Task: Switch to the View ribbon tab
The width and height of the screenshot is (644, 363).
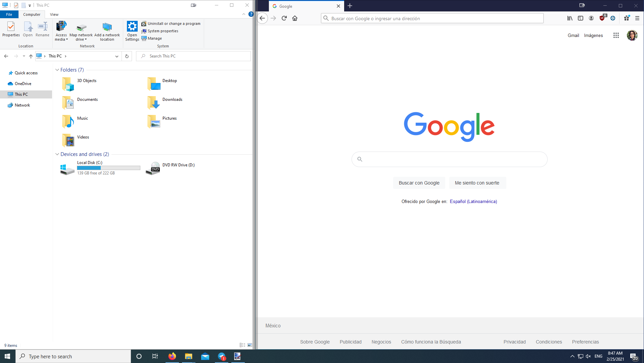Action: (54, 14)
